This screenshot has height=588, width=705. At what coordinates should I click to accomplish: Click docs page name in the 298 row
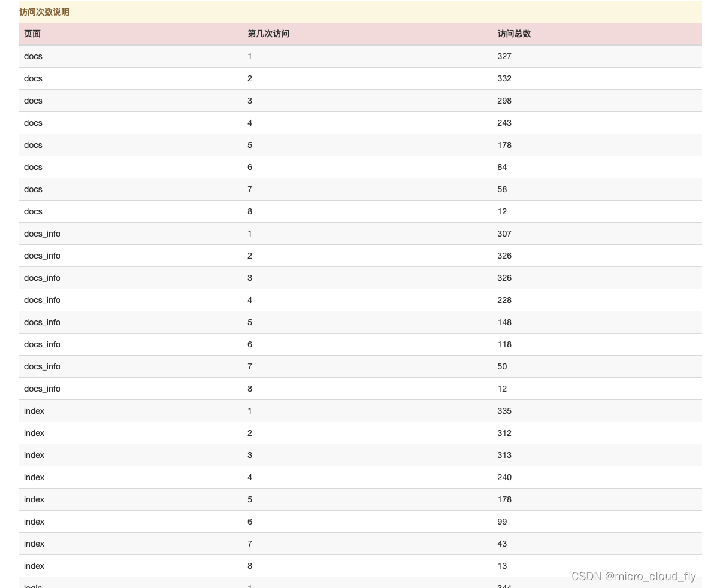33,101
